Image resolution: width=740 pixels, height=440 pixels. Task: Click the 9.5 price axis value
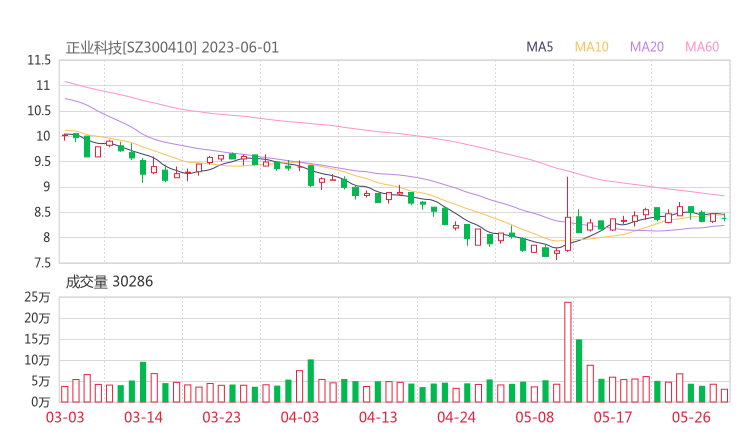[x=41, y=162]
